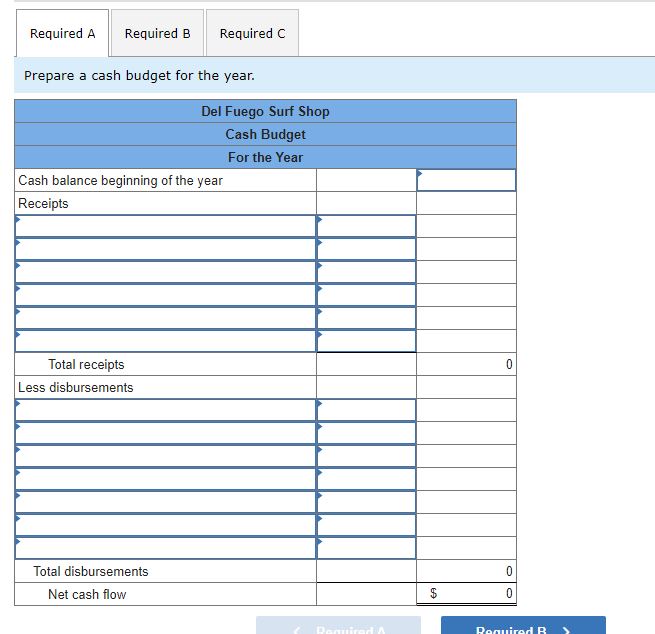The width and height of the screenshot is (655, 634).
Task: Open the fifth disbursements label dropdown
Action: pos(165,502)
